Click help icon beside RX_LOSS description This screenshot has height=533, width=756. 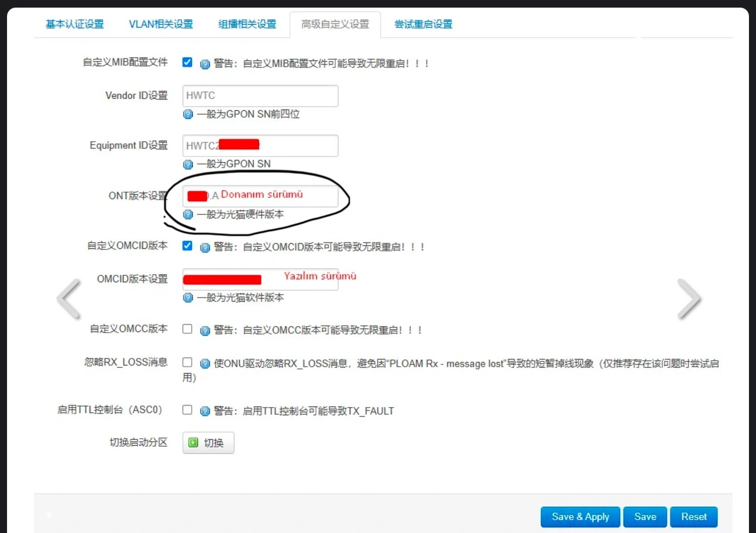205,364
